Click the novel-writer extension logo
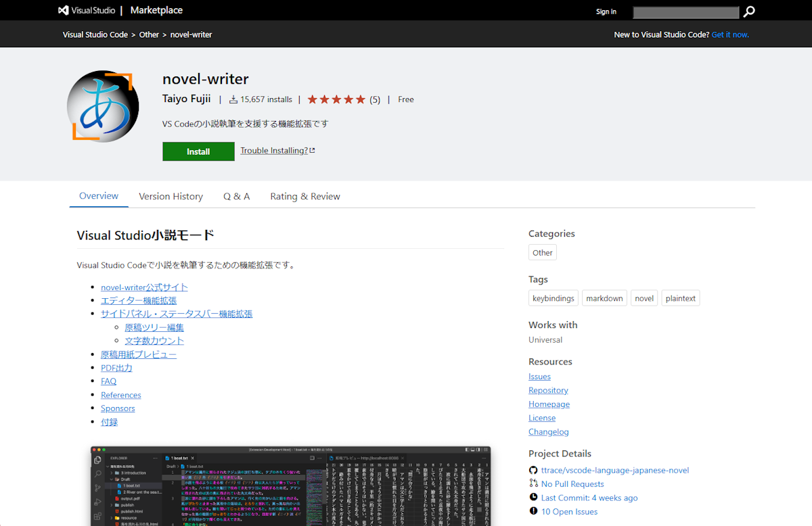This screenshot has width=812, height=526. (x=103, y=106)
